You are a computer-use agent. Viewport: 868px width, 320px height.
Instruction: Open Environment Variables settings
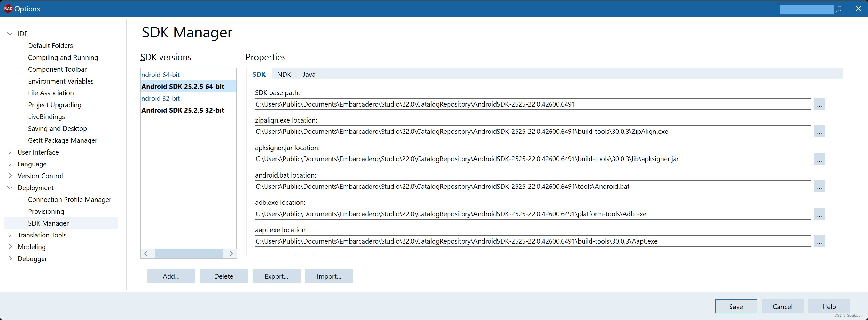(x=61, y=81)
